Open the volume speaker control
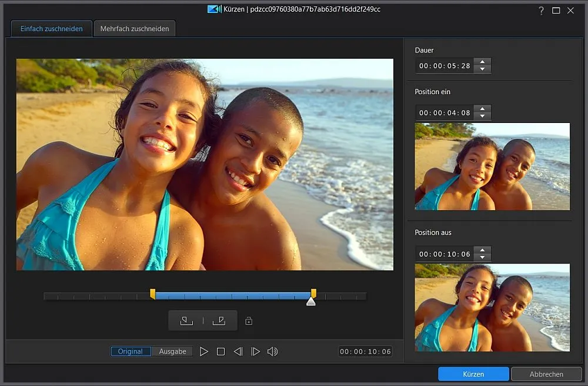Image resolution: width=588 pixels, height=386 pixels. (272, 351)
